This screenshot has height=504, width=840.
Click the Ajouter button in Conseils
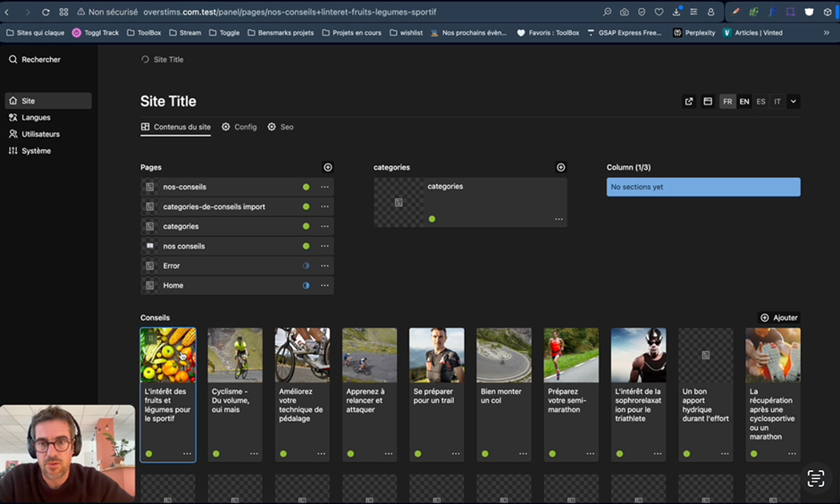point(778,318)
